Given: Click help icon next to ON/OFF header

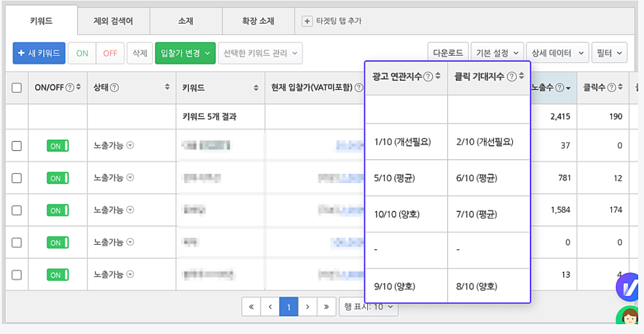Looking at the screenshot, I should (x=70, y=88).
